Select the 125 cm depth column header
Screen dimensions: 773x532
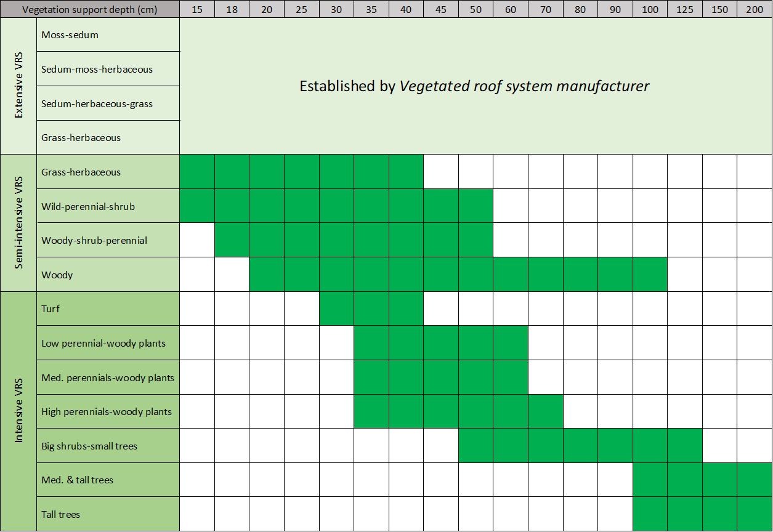tap(685, 9)
